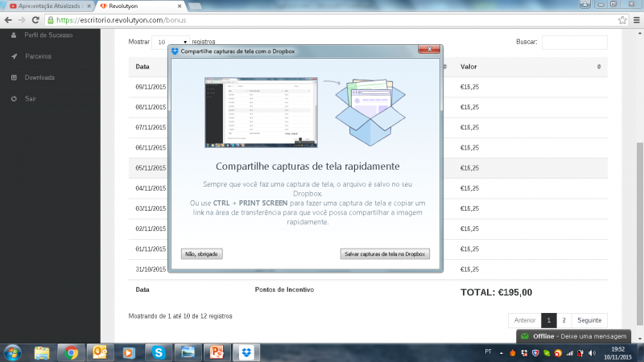Switch to the Apresentação Atualizada tab

click(48, 6)
